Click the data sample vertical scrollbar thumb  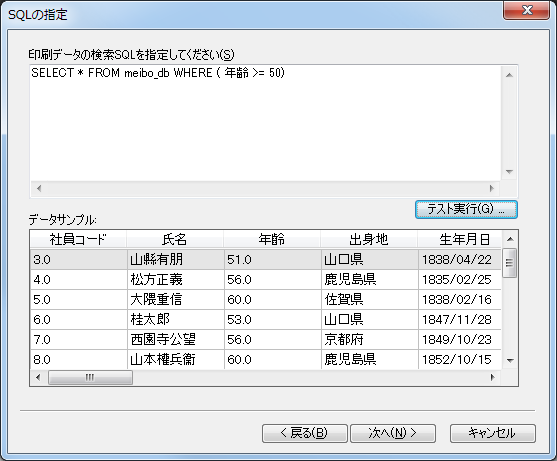coord(510,263)
